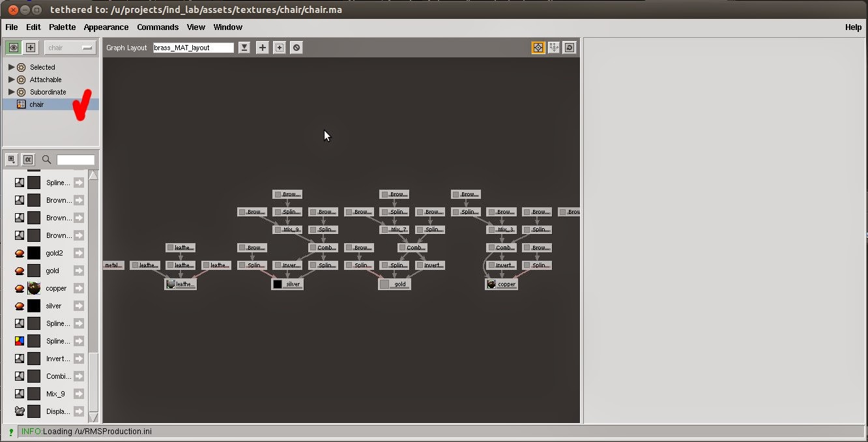Open the chair palette dropdown
Image resolution: width=868 pixels, height=442 pixels.
pyautogui.click(x=70, y=48)
